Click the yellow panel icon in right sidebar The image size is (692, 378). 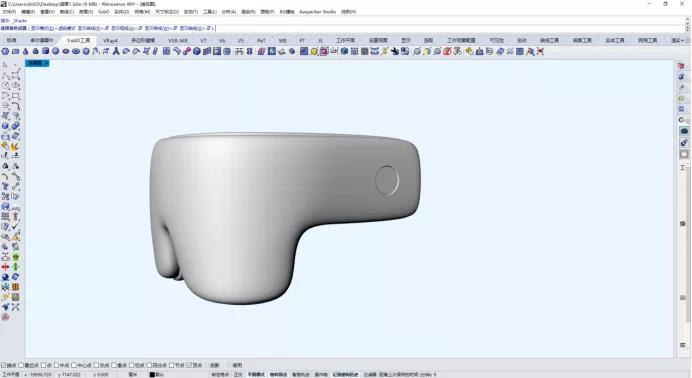click(x=681, y=98)
